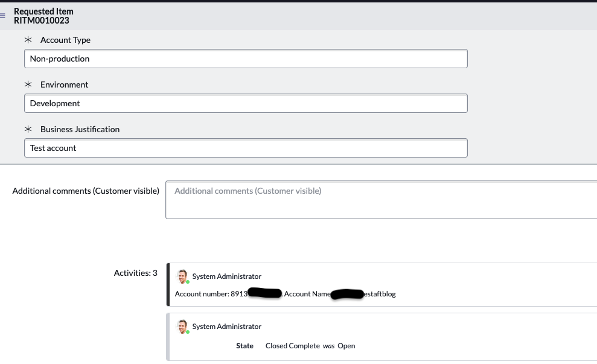
Task: Select the Environment field
Action: pos(245,103)
